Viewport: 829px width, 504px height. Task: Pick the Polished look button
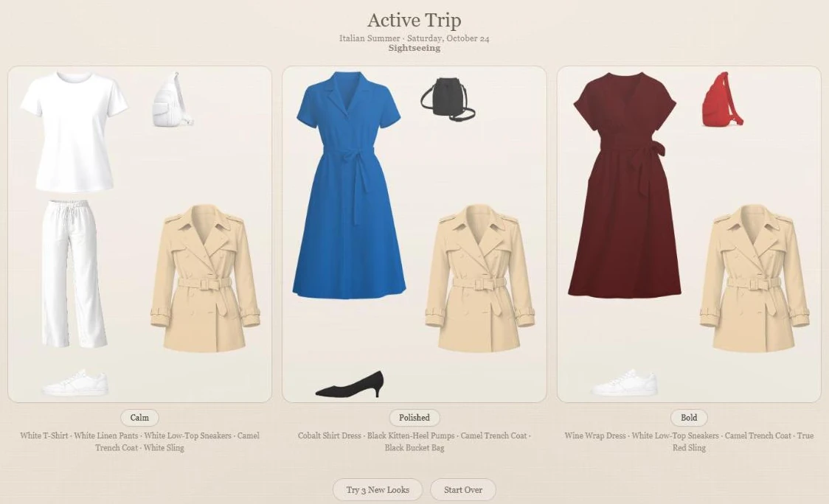(414, 417)
